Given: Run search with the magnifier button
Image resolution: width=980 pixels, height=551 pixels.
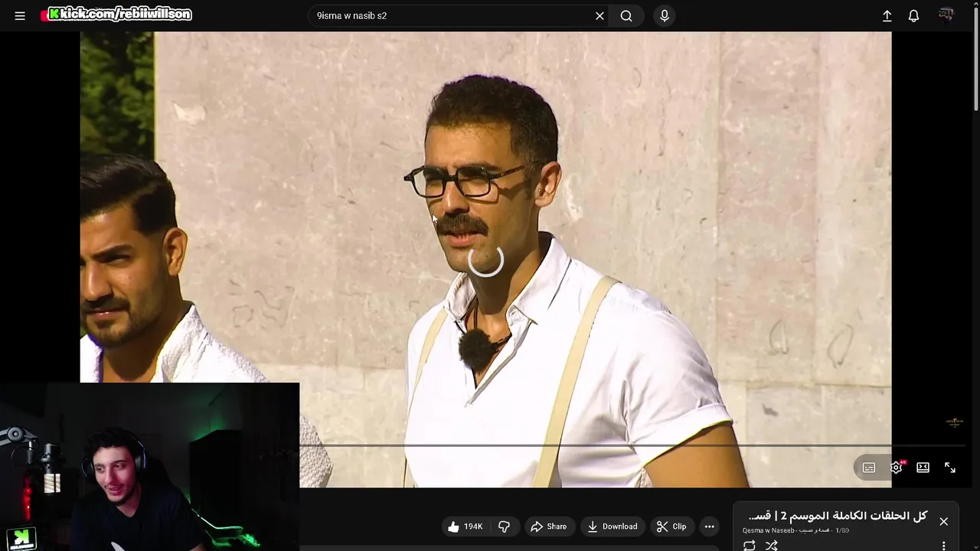Looking at the screenshot, I should tap(626, 15).
